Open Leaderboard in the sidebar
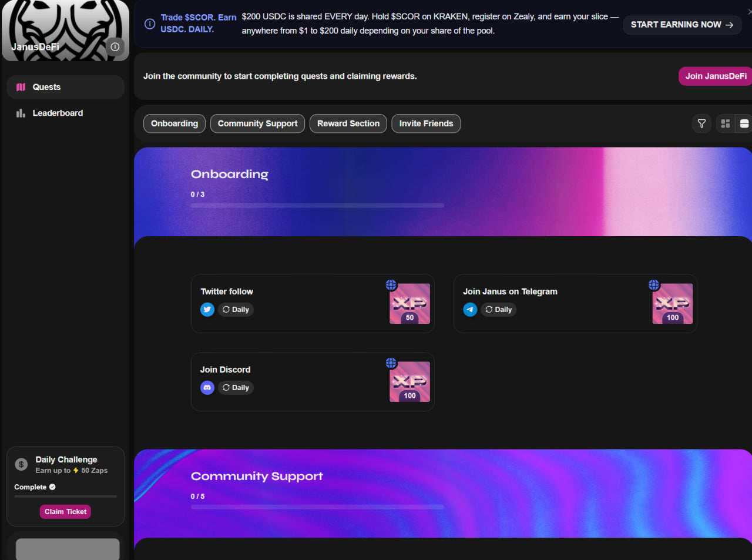The height and width of the screenshot is (560, 752). click(x=58, y=113)
